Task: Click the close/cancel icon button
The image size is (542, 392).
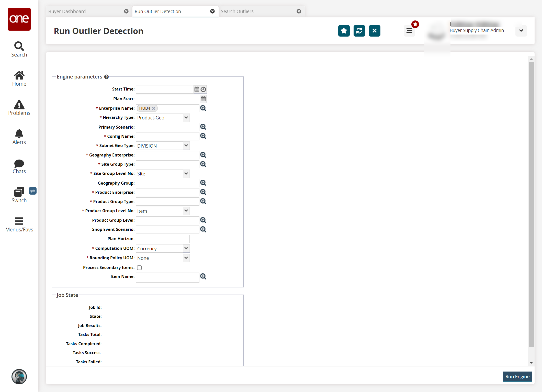Action: (374, 30)
